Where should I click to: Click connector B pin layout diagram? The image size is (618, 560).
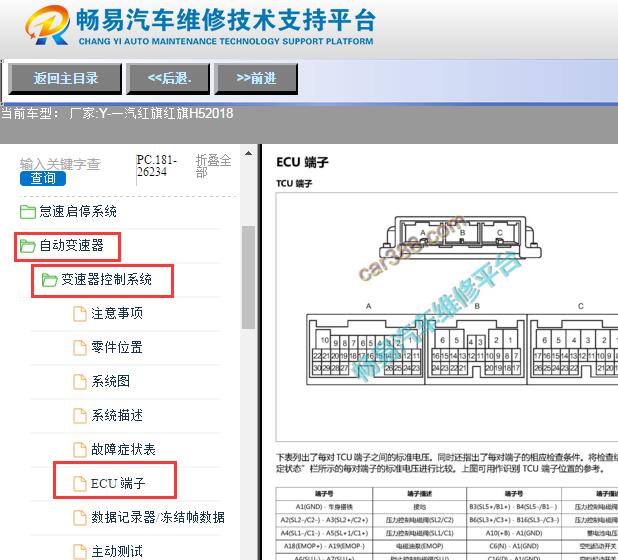point(476,349)
